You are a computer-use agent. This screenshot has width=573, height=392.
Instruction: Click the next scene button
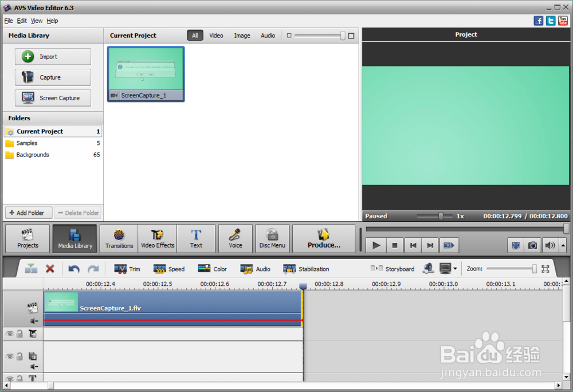pos(449,245)
